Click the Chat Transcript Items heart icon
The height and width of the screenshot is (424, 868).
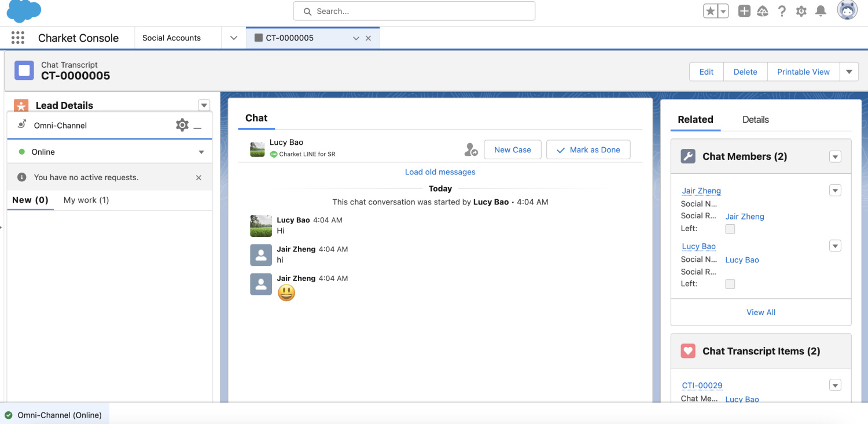tap(688, 351)
